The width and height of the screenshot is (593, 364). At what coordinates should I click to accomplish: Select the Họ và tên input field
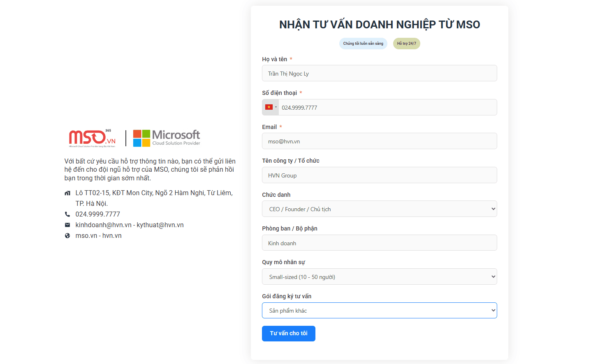point(379,73)
